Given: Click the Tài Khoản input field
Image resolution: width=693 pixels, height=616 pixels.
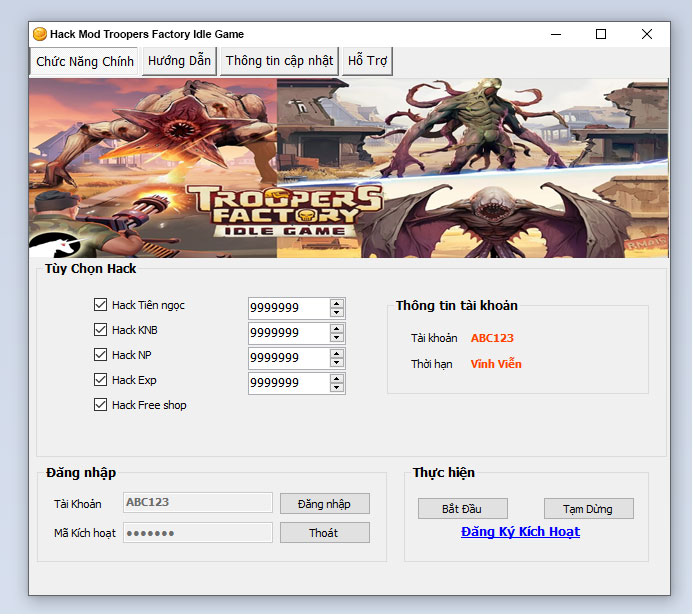Looking at the screenshot, I should pyautogui.click(x=198, y=502).
